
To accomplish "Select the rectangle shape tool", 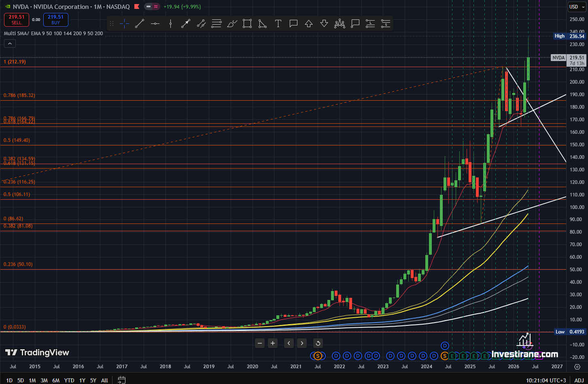I will point(247,24).
